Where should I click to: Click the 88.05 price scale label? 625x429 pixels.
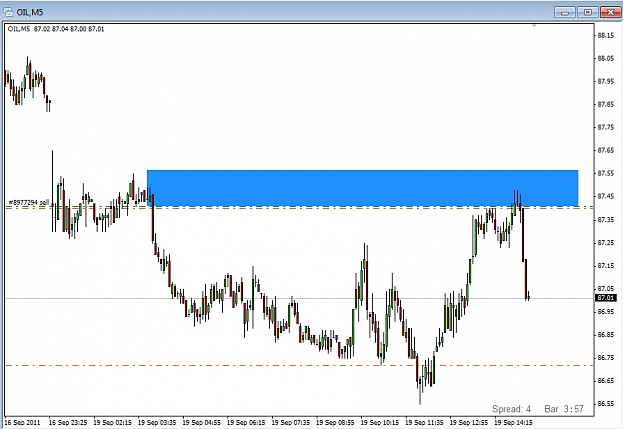605,59
